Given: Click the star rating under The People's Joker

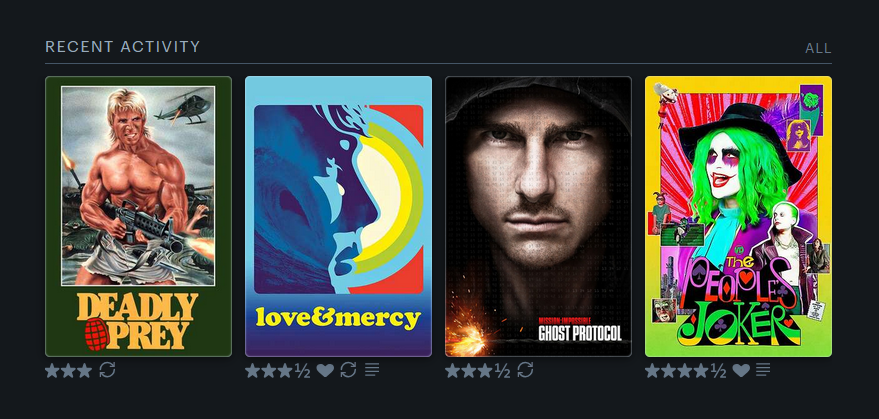Looking at the screenshot, I should (686, 371).
